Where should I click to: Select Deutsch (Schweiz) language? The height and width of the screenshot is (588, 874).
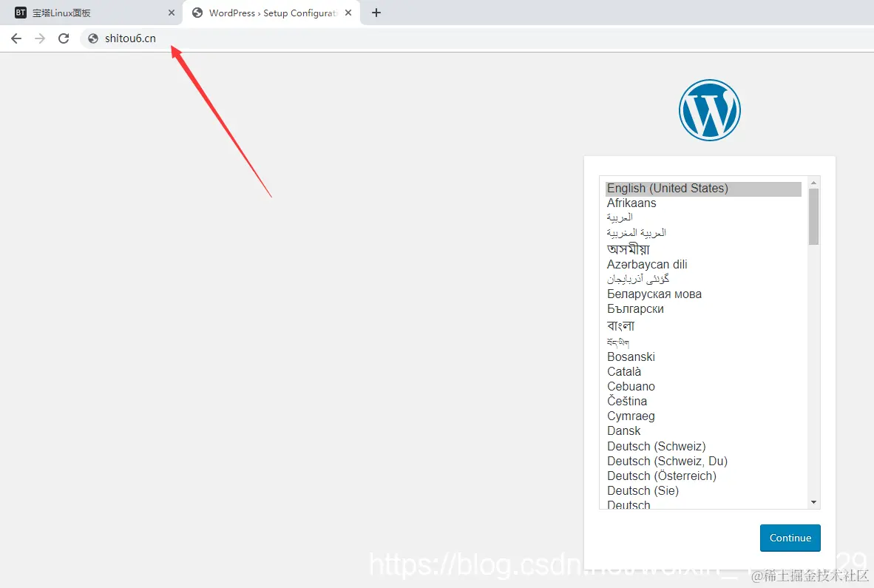click(703, 447)
